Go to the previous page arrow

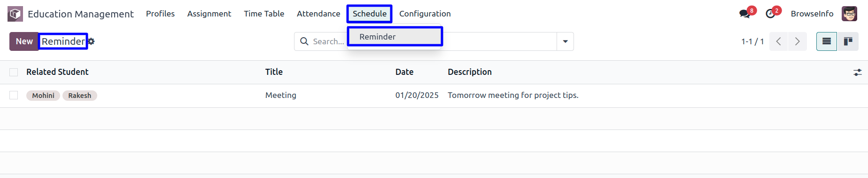[x=779, y=41]
